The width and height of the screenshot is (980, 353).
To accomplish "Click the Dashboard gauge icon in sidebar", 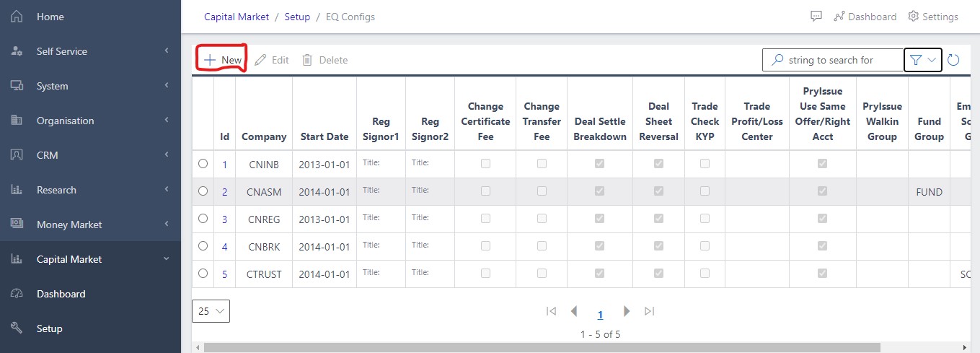I will 17,294.
